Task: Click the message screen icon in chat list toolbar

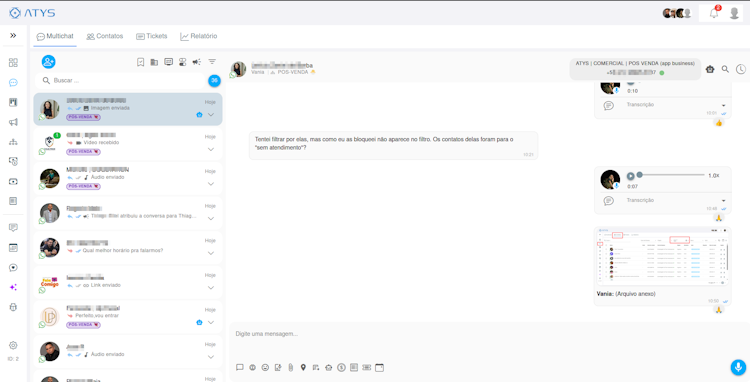Action: pyautogui.click(x=168, y=62)
